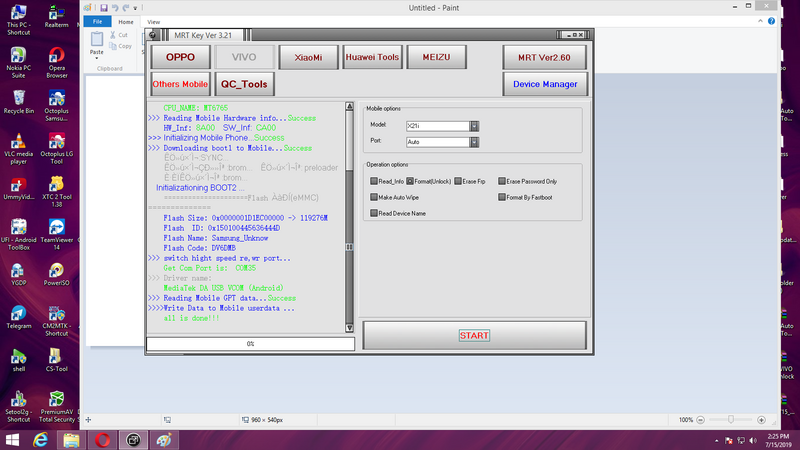800x450 pixels.
Task: Click the Paint taskbar icon
Action: [164, 440]
